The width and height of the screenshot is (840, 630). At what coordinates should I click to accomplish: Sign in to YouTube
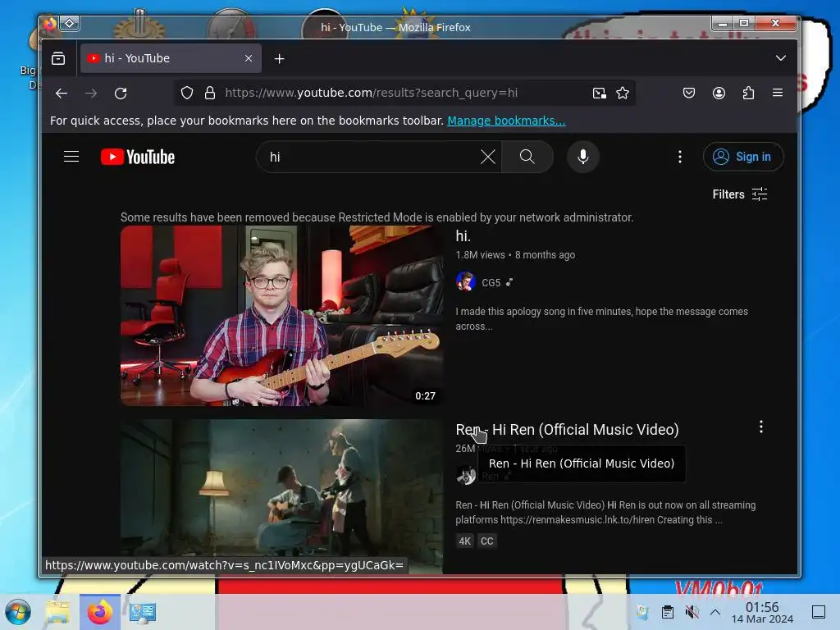[x=743, y=157]
